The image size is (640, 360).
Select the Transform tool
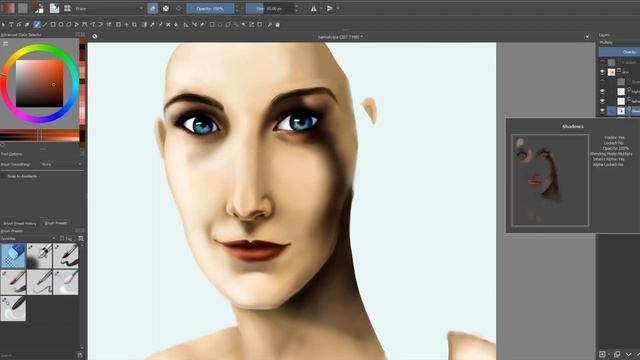coord(118,24)
